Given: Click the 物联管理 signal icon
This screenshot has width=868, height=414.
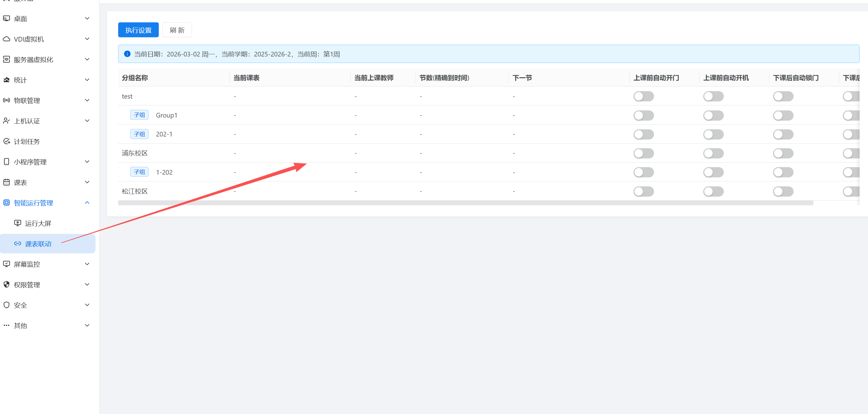Looking at the screenshot, I should coord(7,100).
